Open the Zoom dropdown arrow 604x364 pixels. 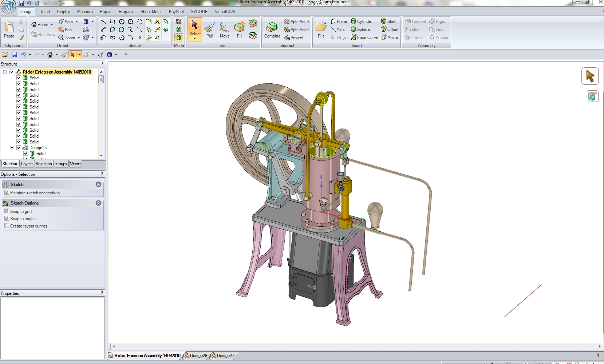pos(79,38)
